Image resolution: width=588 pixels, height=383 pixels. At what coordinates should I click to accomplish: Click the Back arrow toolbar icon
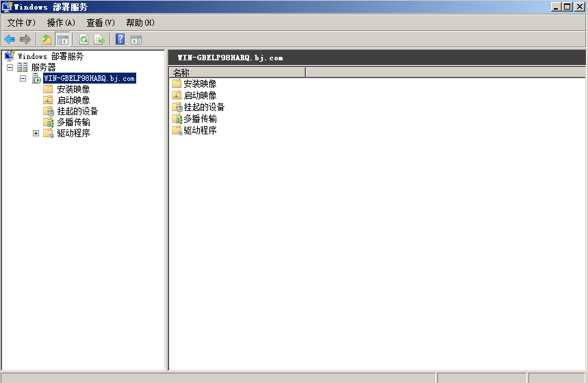coord(10,39)
